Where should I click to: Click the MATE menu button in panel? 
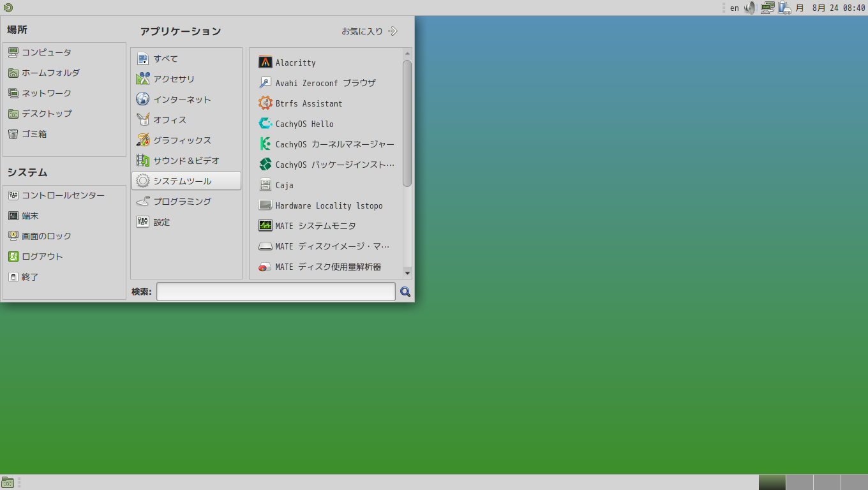8,8
